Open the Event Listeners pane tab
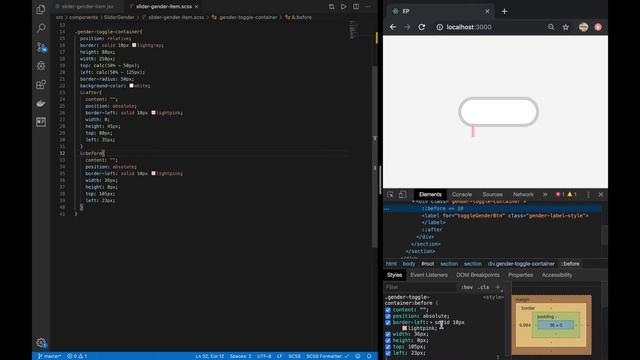Screen dimensions: 640x360 pyautogui.click(x=429, y=275)
